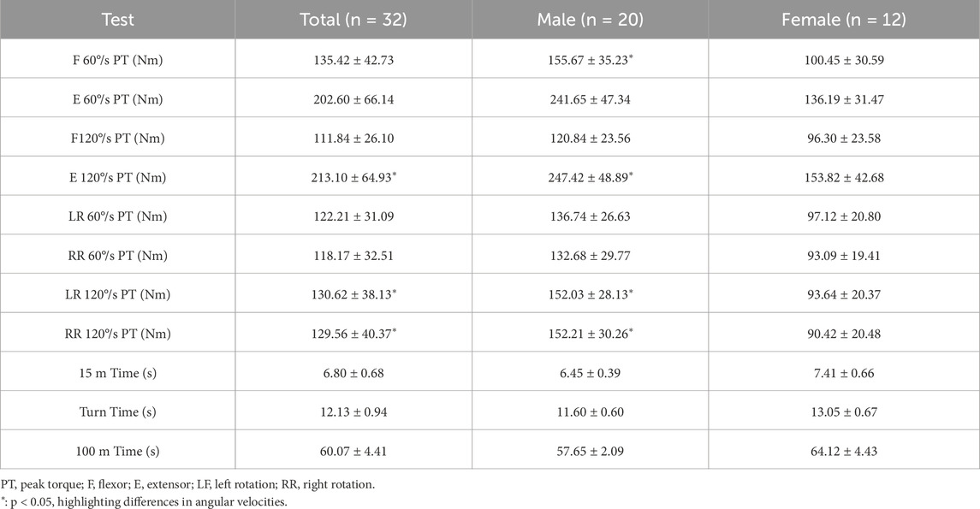Select the Female (n = 12) header

coord(843,19)
